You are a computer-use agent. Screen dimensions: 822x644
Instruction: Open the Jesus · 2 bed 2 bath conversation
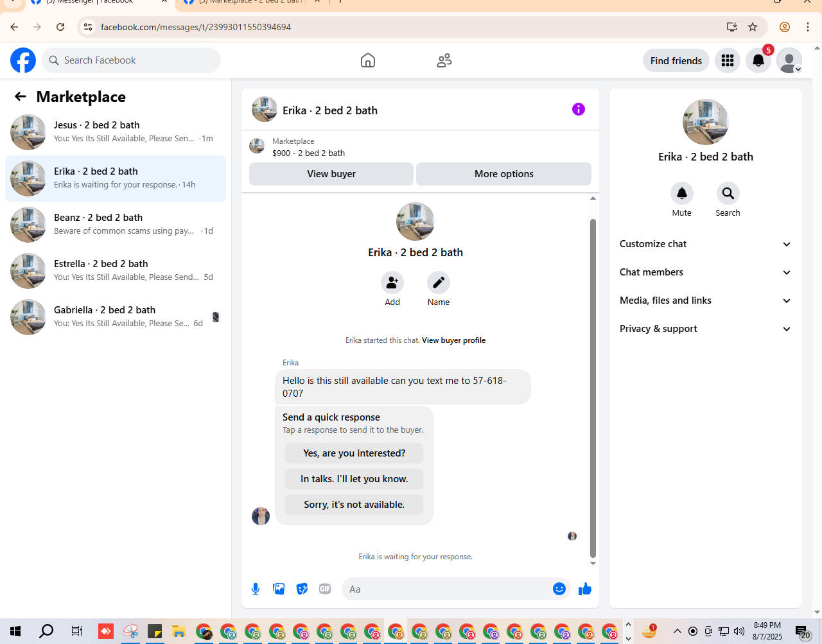click(116, 132)
